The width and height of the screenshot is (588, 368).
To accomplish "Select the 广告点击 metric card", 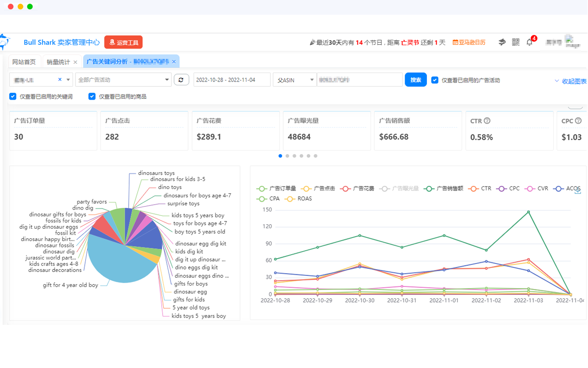I will coord(144,131).
